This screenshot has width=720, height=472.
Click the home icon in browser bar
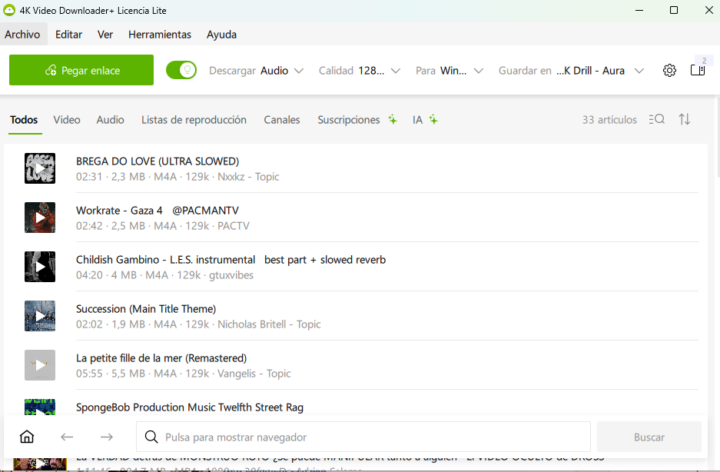click(x=27, y=437)
